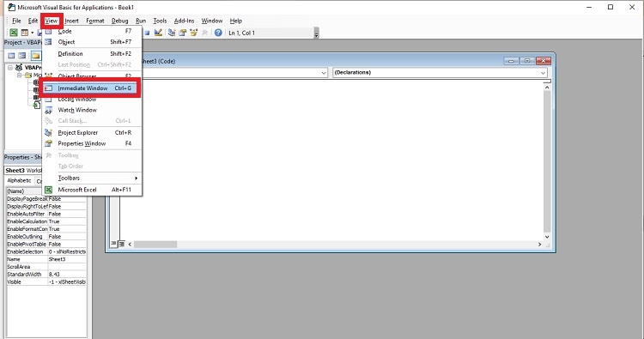Select Watch Window menu entry
644x339 pixels.
tap(93, 110)
